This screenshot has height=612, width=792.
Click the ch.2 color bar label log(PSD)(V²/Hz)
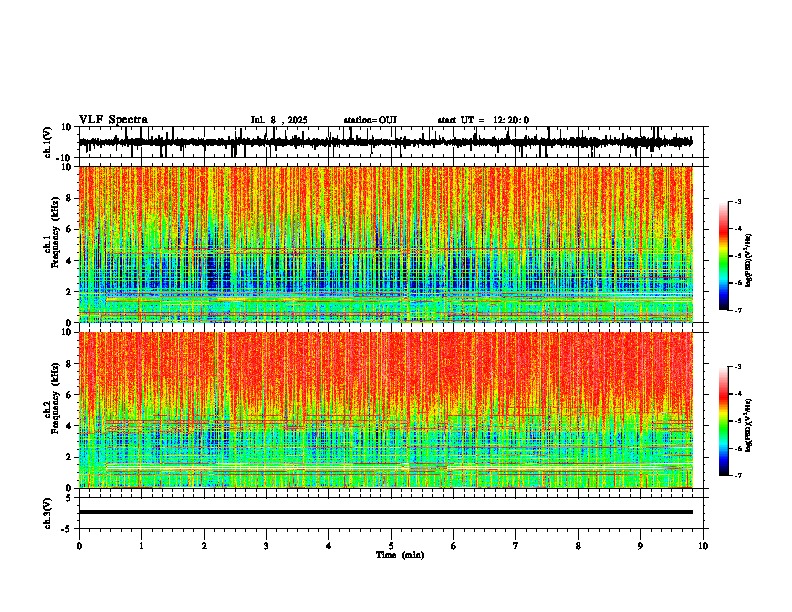tap(748, 425)
